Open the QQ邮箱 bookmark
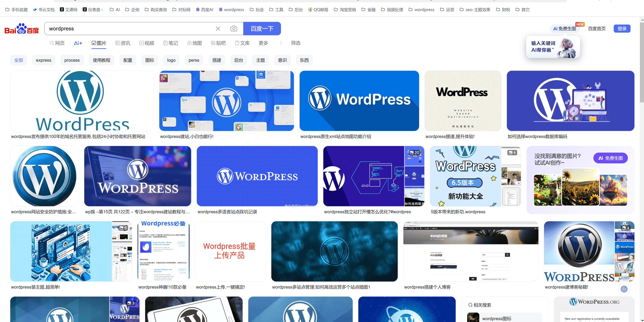Screen dimensions: 644x322 [x=318, y=10]
